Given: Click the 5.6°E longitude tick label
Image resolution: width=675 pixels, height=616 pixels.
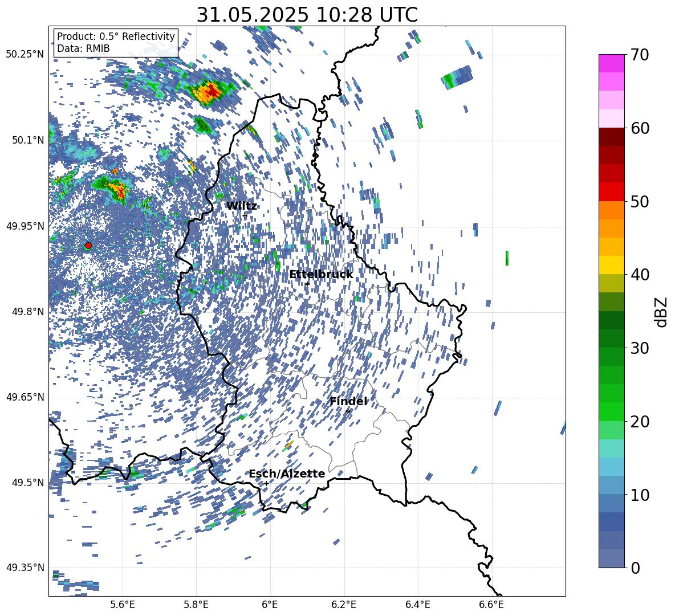Looking at the screenshot, I should pyautogui.click(x=123, y=605).
